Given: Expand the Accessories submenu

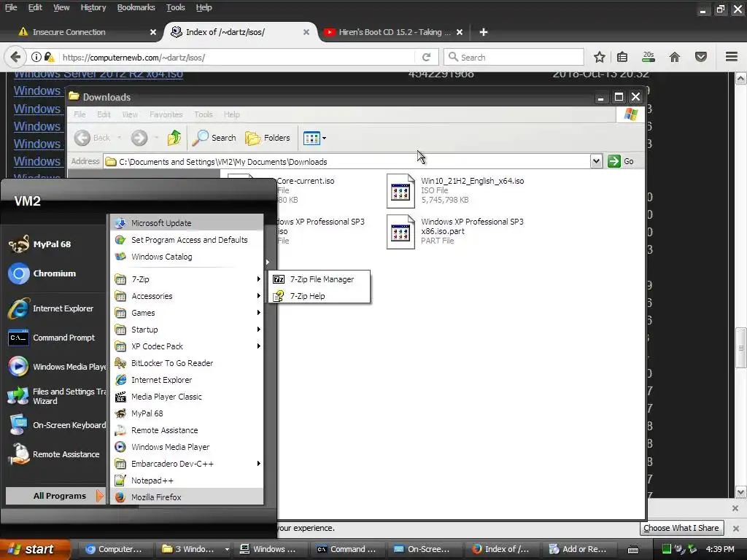Looking at the screenshot, I should click(187, 296).
